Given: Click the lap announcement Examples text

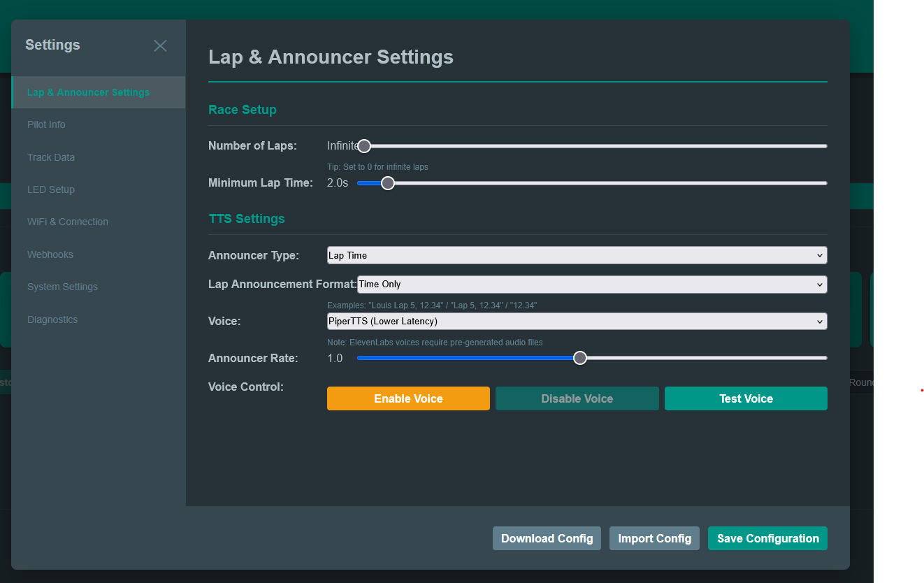Looking at the screenshot, I should click(432, 305).
